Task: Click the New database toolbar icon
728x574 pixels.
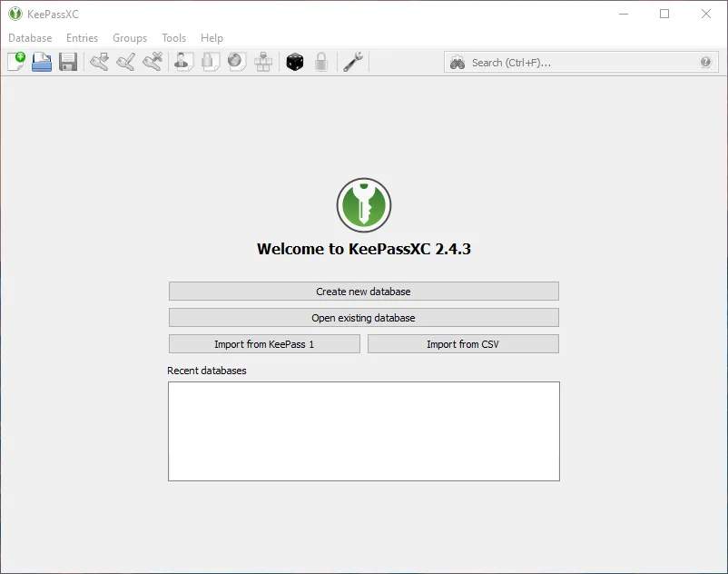Action: (16, 62)
